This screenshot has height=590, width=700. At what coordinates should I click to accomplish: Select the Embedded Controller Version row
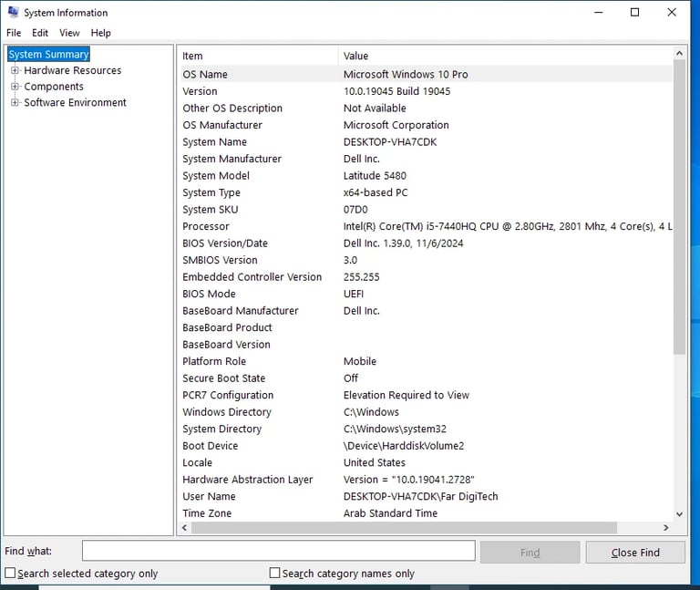tap(426, 277)
